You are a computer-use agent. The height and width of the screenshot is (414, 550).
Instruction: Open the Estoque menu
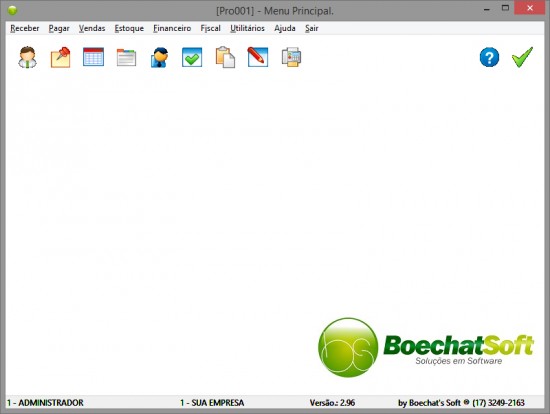129,28
